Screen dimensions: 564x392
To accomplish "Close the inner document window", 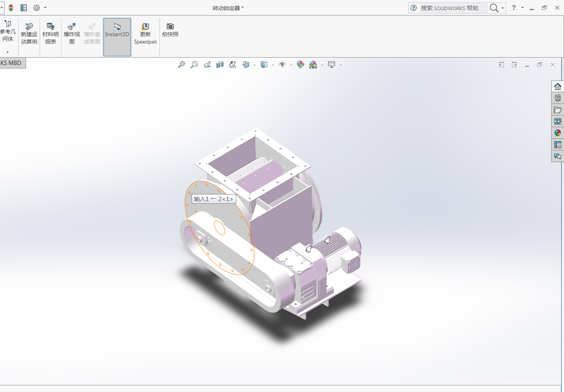I will click(x=553, y=65).
